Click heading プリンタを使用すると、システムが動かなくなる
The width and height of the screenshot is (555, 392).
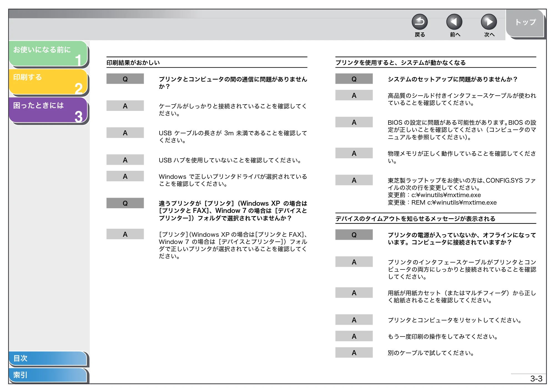click(x=400, y=63)
